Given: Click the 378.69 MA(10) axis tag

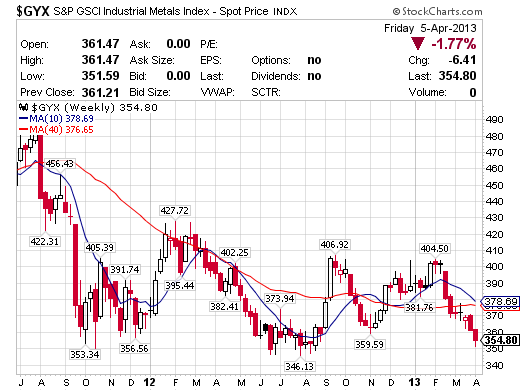Looking at the screenshot, I should (500, 302).
